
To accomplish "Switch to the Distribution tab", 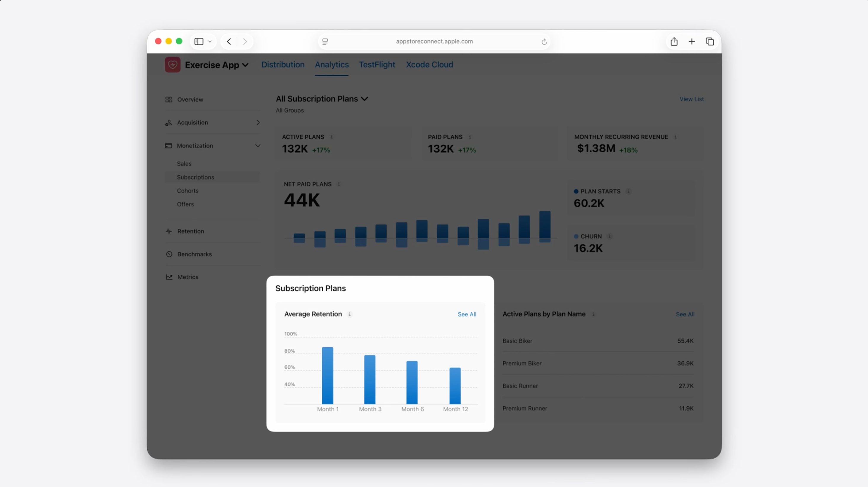I will coord(283,65).
